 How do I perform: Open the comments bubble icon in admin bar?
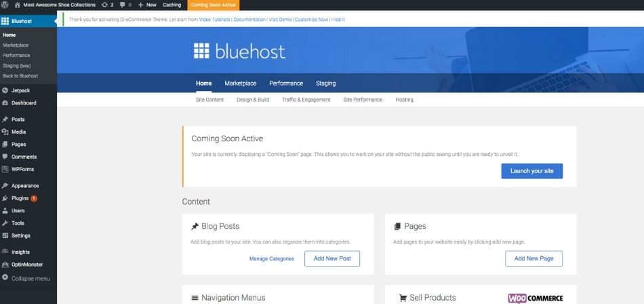(x=123, y=5)
